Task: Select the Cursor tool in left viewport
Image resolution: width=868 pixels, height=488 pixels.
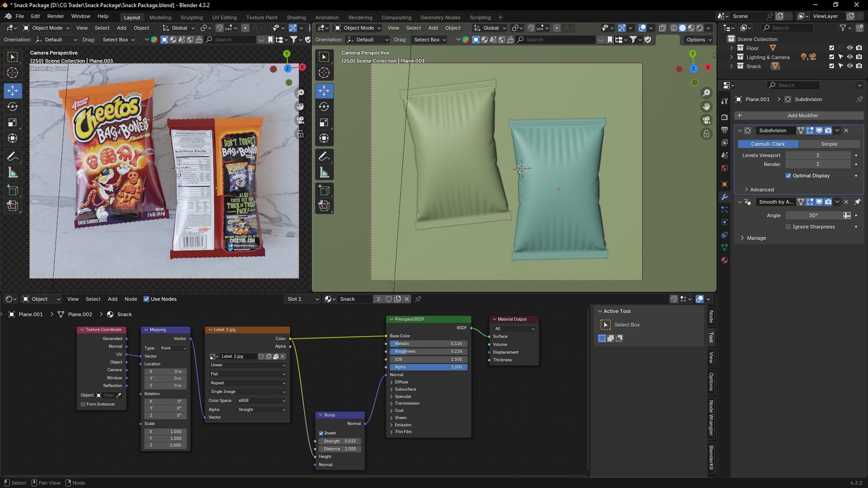Action: point(13,73)
